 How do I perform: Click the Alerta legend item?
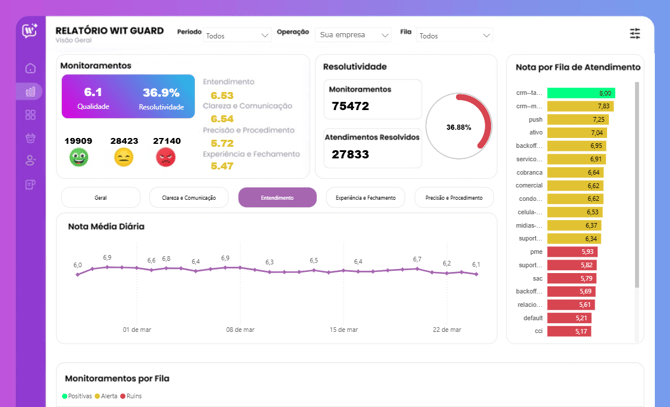[x=106, y=396]
